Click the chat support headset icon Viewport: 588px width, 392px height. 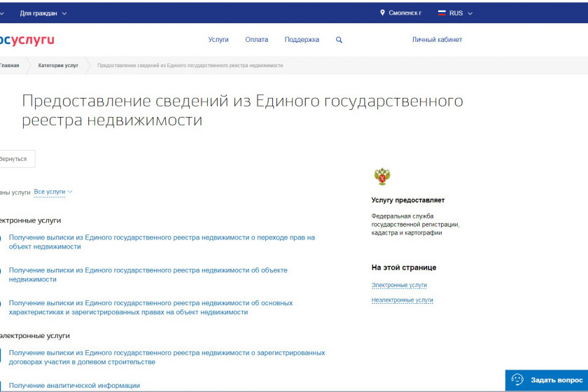(x=517, y=380)
